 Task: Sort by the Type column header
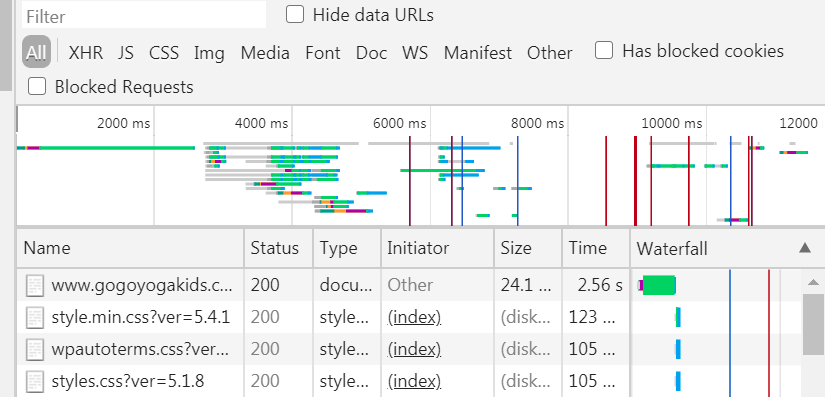[x=347, y=248]
